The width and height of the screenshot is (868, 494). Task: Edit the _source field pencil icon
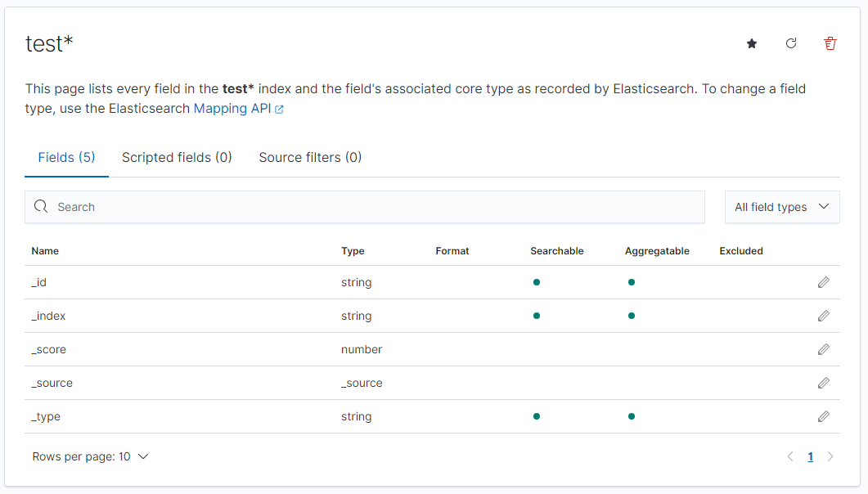pos(823,383)
